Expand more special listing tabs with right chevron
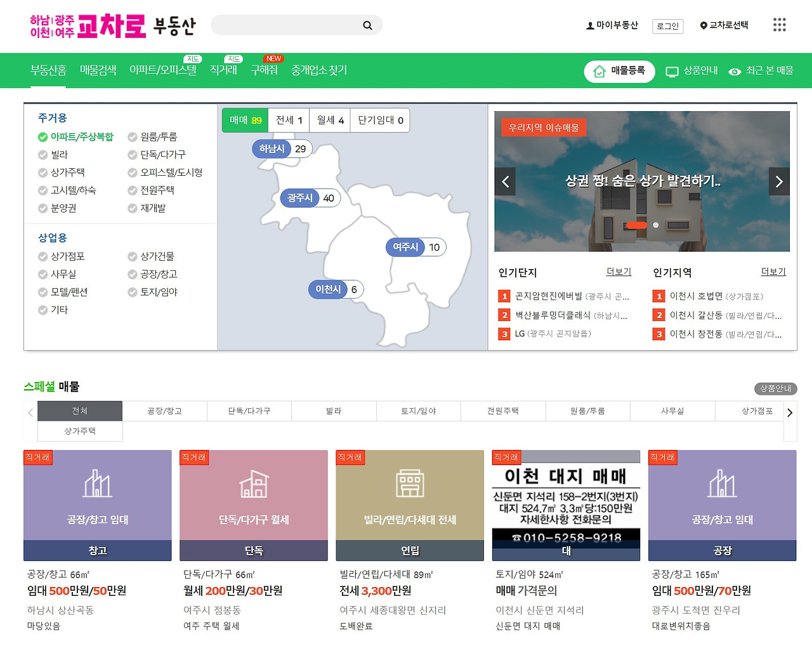The width and height of the screenshot is (812, 646). [x=790, y=412]
